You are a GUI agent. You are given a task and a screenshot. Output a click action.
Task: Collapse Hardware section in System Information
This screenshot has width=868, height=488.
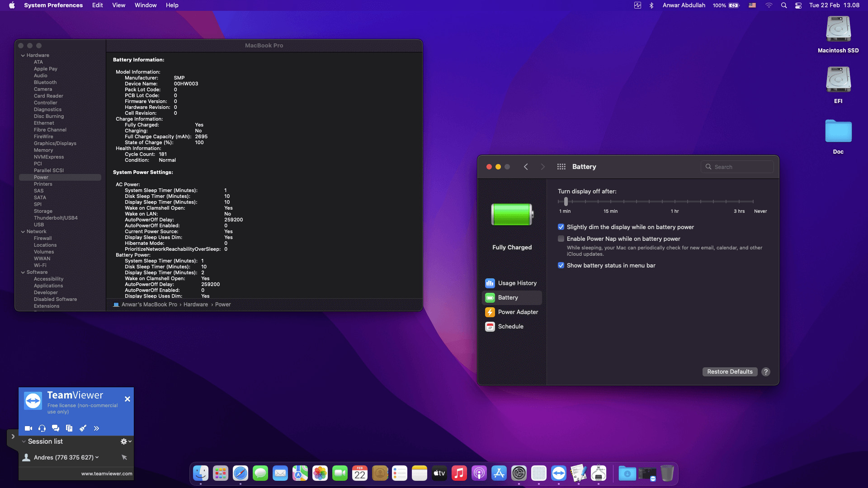(23, 56)
